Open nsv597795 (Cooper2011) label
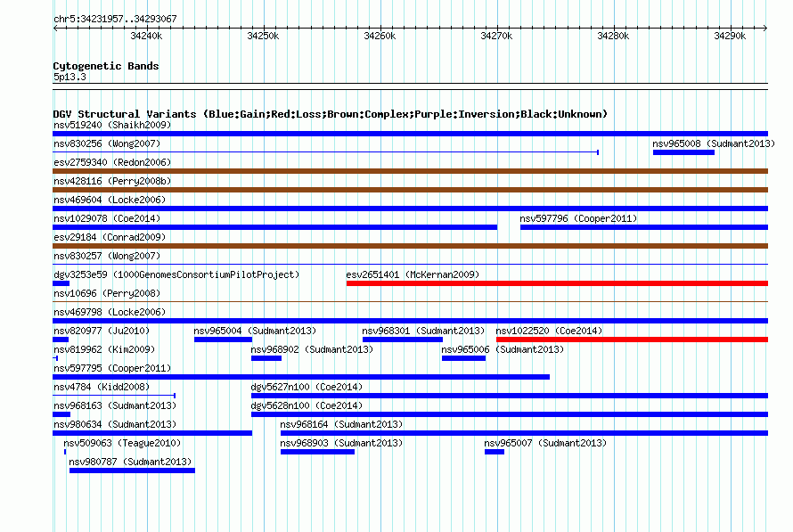This screenshot has width=793, height=532. pyautogui.click(x=112, y=368)
